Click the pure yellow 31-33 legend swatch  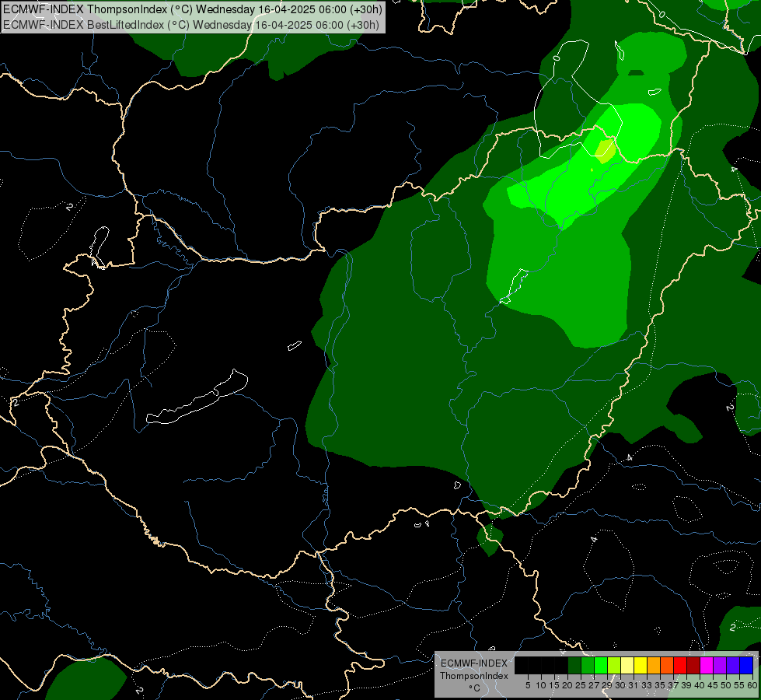tap(641, 665)
